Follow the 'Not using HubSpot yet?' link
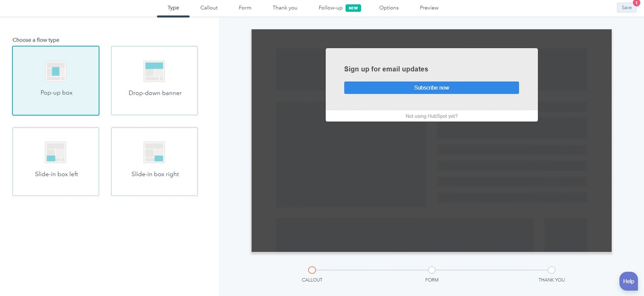Viewport: 644px width, 296px height. 432,116
